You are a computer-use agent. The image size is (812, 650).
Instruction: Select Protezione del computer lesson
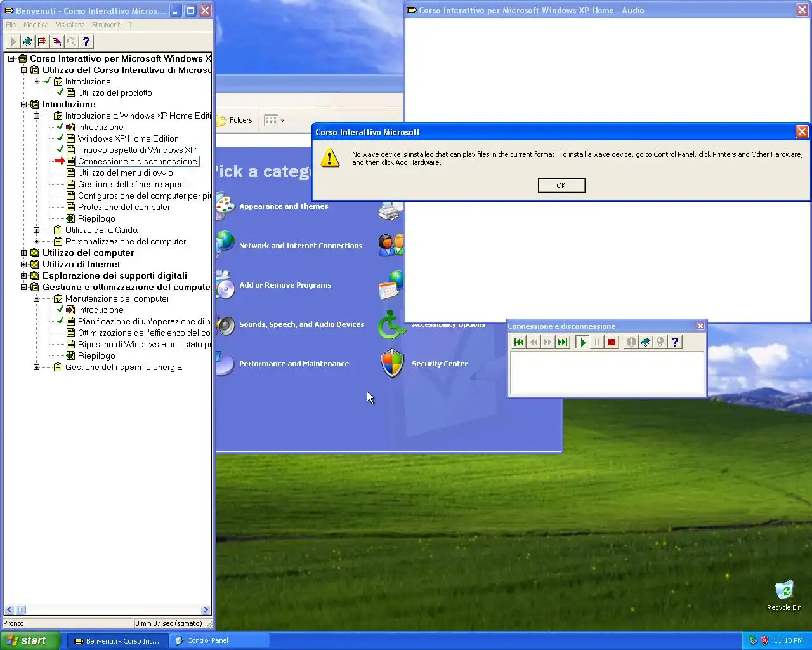124,207
